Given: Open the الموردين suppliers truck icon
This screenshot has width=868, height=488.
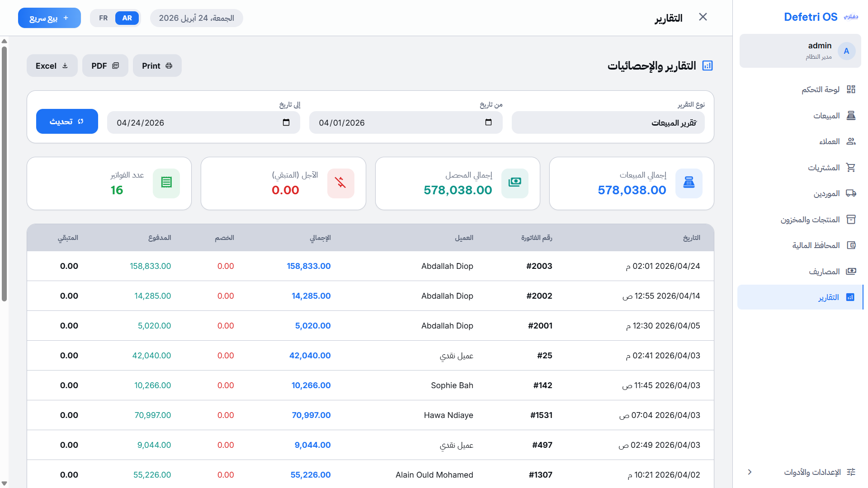Looking at the screenshot, I should pyautogui.click(x=852, y=193).
